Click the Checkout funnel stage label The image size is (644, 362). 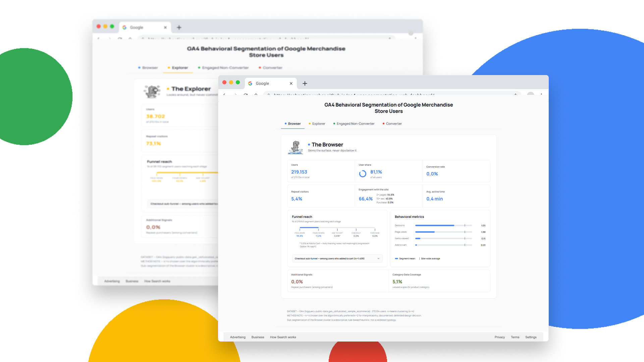[x=356, y=233]
